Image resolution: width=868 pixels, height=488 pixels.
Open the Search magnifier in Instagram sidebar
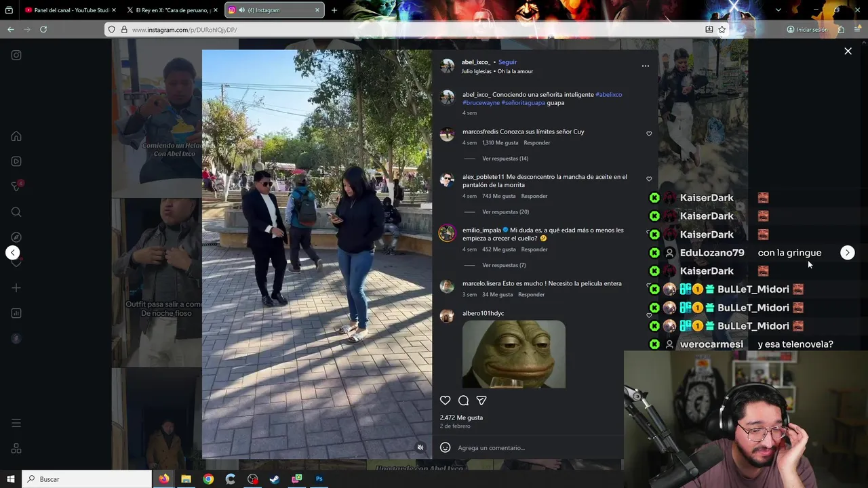(16, 212)
